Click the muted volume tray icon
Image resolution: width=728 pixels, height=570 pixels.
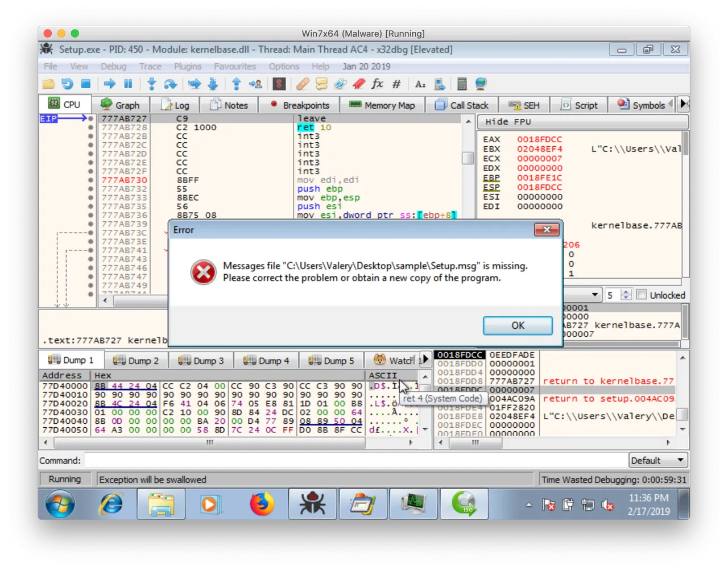click(x=607, y=505)
